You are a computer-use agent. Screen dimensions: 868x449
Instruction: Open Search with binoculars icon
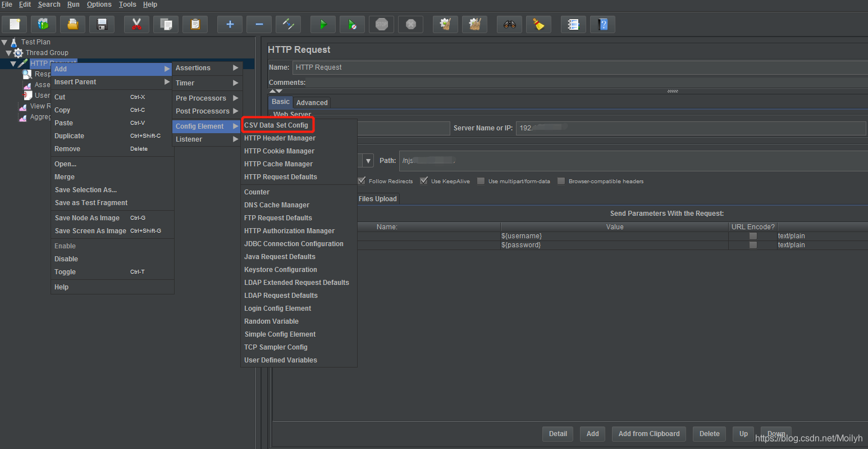coord(509,24)
